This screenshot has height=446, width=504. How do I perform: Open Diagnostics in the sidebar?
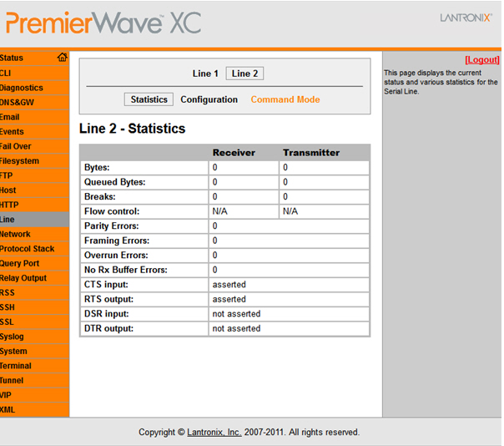click(22, 88)
